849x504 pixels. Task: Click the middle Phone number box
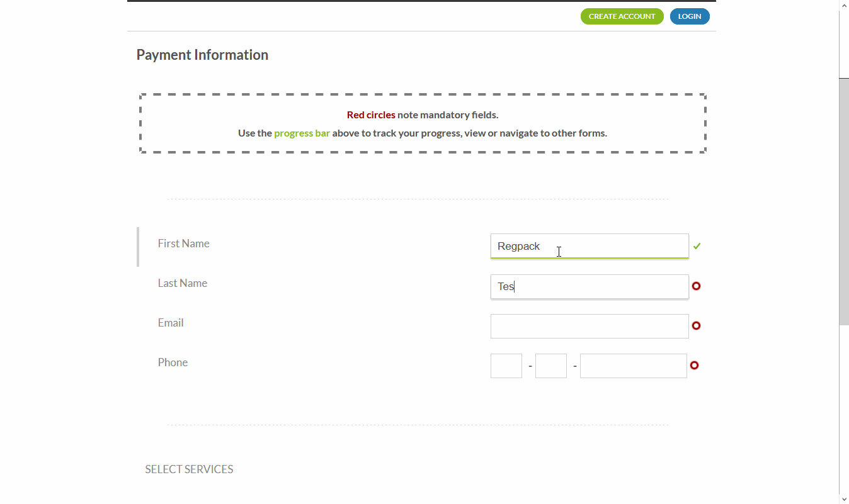(550, 366)
